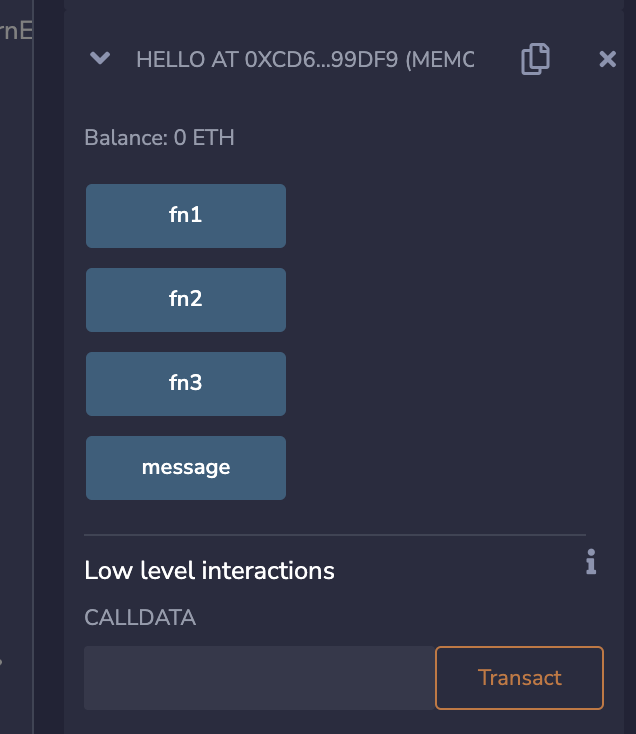This screenshot has height=734, width=636.
Task: Focus the CALLDATA input field
Action: pyautogui.click(x=260, y=678)
